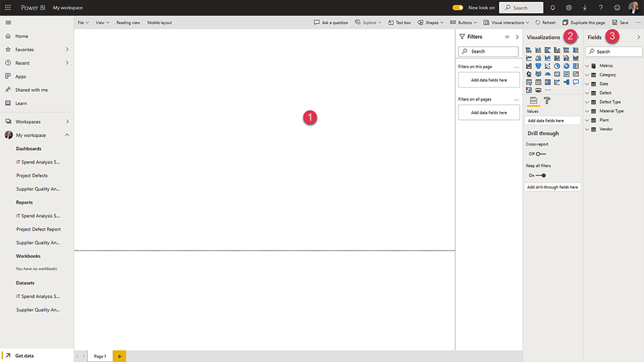Image resolution: width=644 pixels, height=362 pixels.
Task: Toggle the New look on switch
Action: point(458,8)
